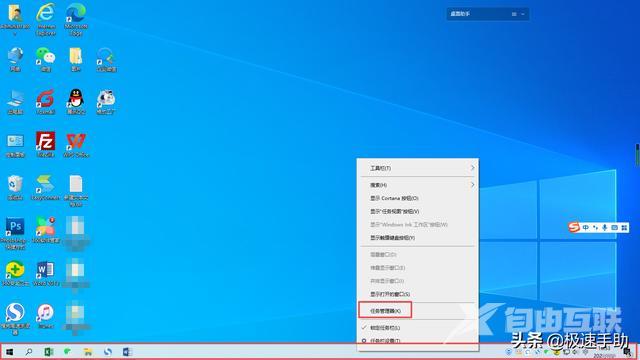Click the Sogou voice input microphone

pyautogui.click(x=605, y=227)
